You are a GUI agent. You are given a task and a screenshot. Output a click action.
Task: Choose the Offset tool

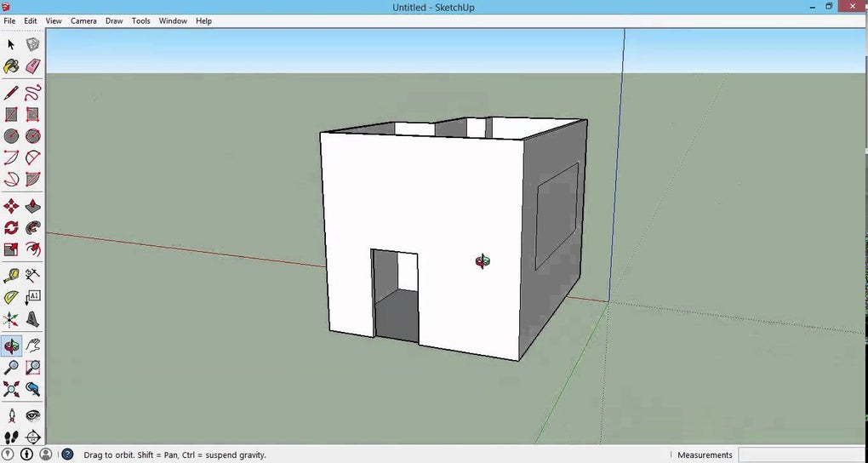point(32,249)
